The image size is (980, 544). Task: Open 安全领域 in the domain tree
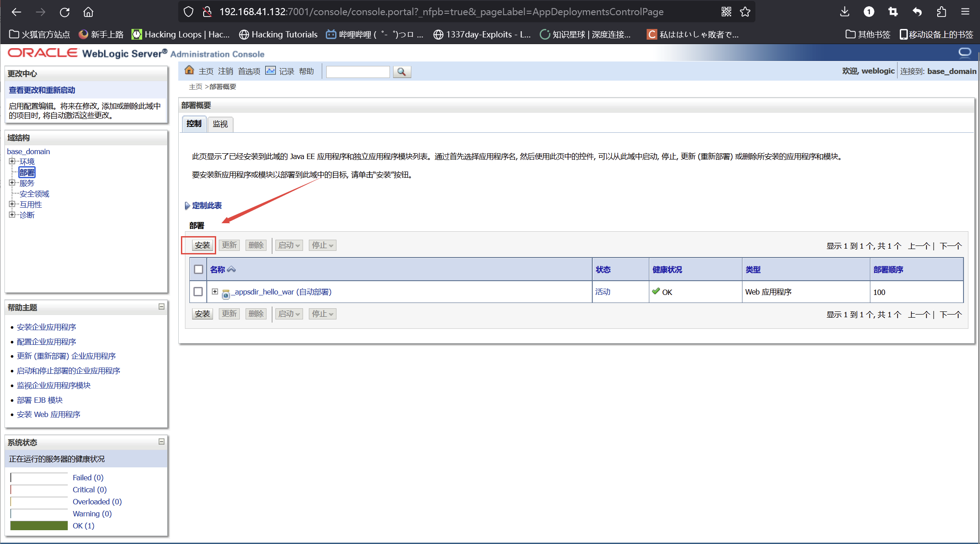34,193
